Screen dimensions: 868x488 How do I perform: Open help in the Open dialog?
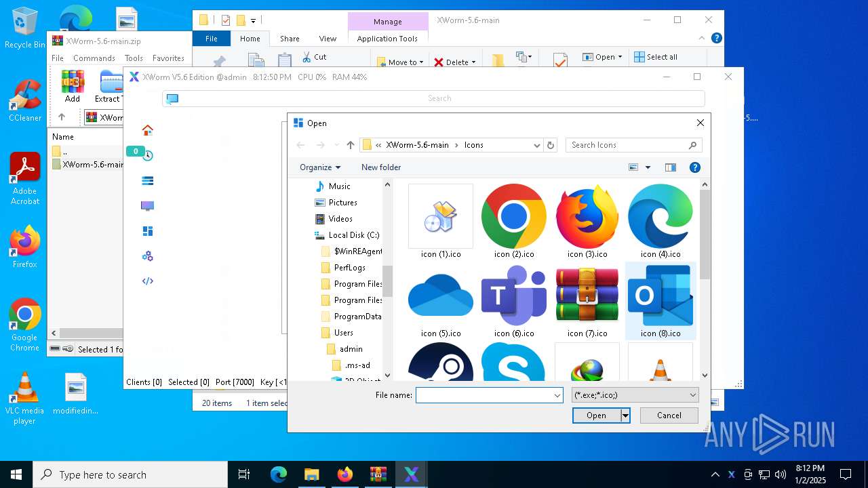pyautogui.click(x=694, y=167)
